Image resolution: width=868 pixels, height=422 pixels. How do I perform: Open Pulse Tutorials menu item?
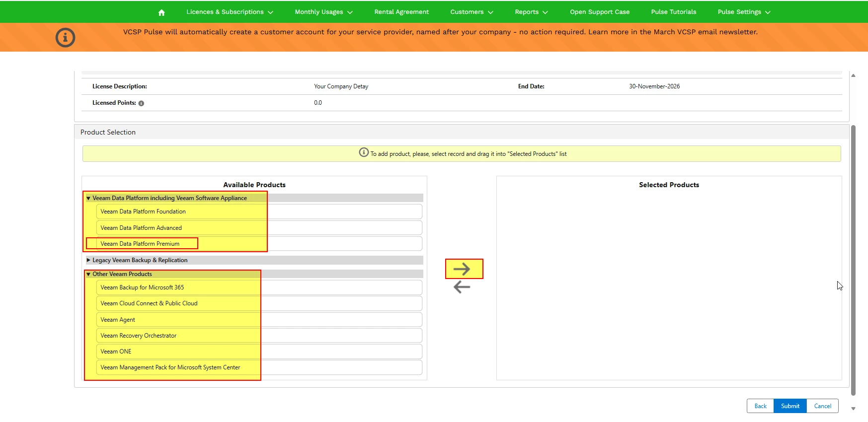coord(673,12)
